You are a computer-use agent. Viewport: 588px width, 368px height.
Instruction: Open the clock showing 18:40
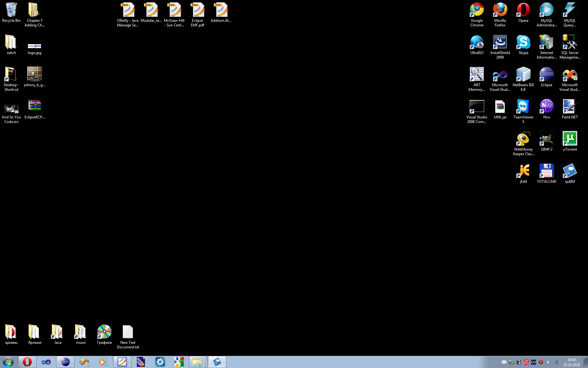pos(571,362)
